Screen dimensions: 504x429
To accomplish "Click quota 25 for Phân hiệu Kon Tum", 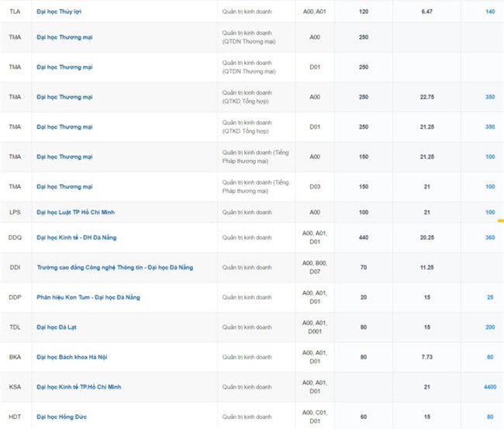I will click(x=490, y=297).
